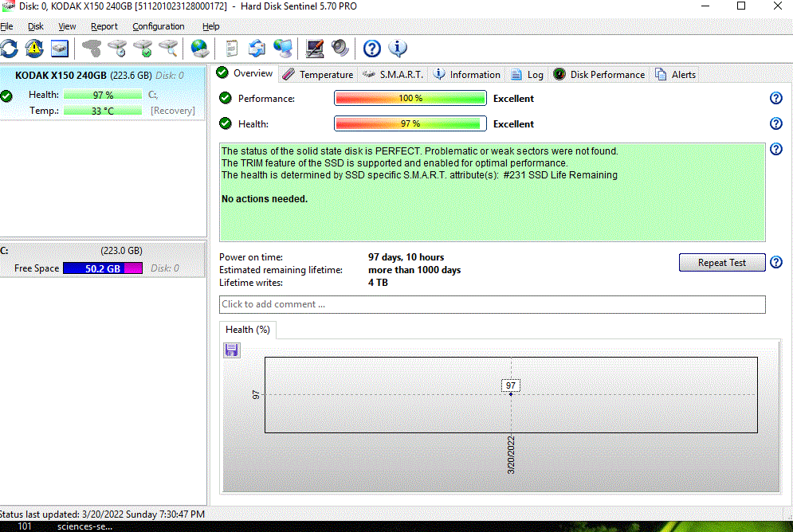Switch to the S.M.A.R.T. tab
The width and height of the screenshot is (793, 532).
click(393, 74)
